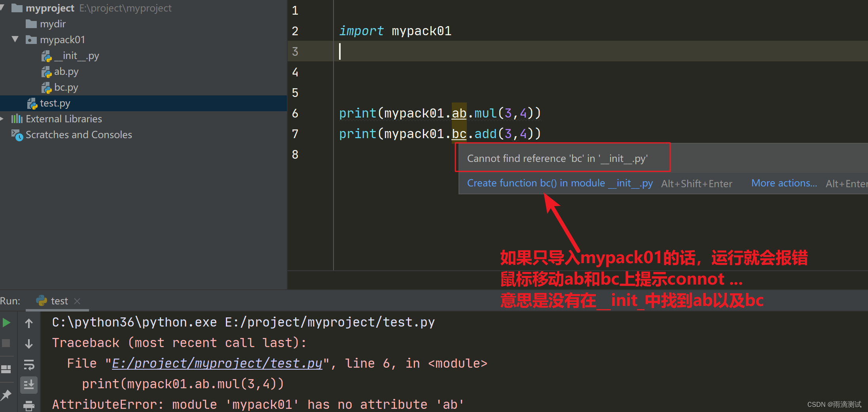Select the mydir folder
868x412 pixels.
[53, 24]
